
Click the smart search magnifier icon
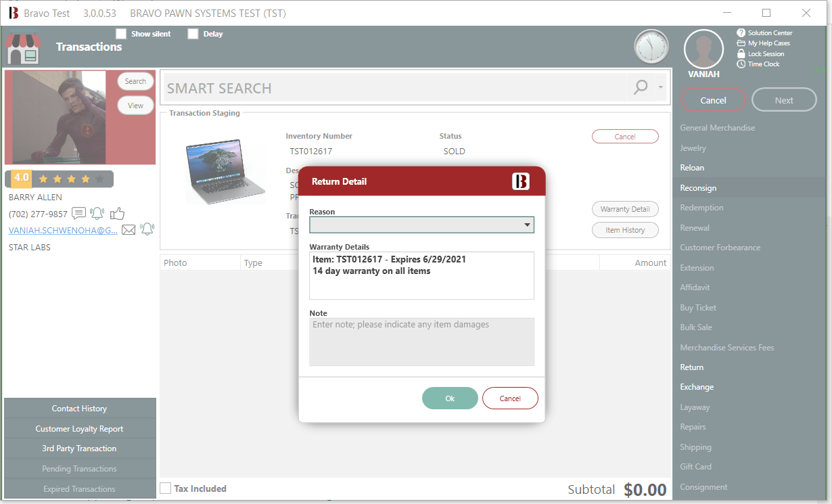click(x=640, y=87)
